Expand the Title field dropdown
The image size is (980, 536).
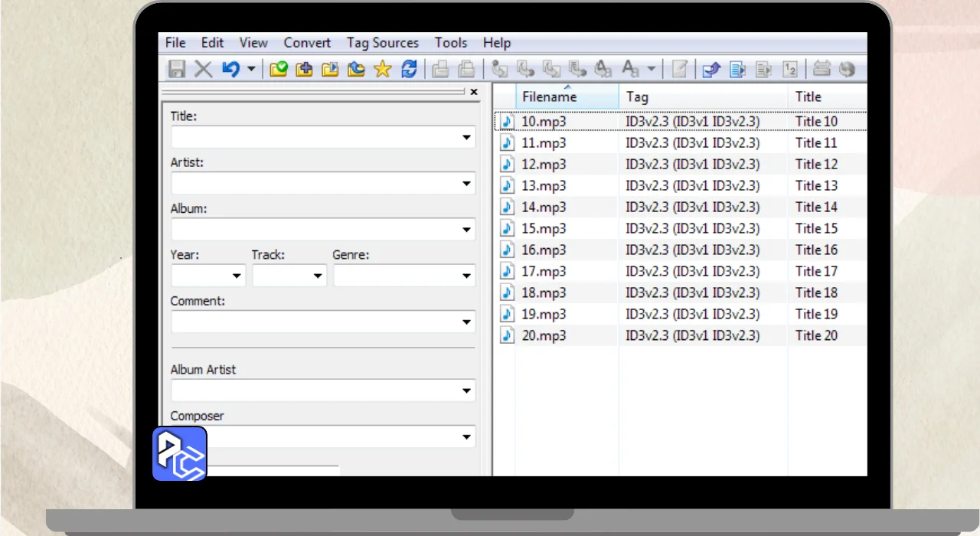[x=466, y=138]
